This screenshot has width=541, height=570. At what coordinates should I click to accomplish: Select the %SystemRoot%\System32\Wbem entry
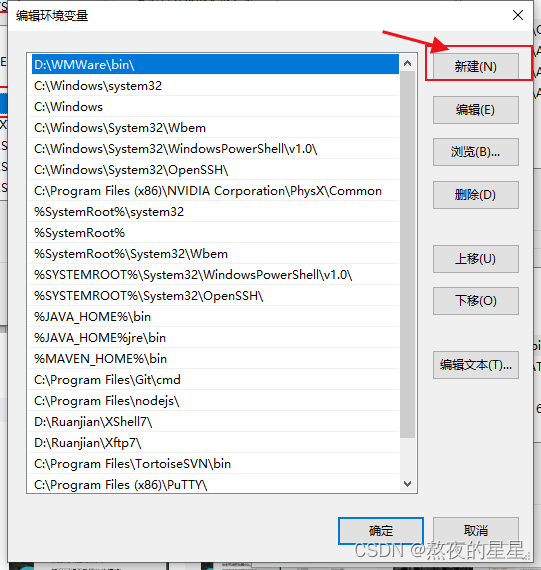point(214,254)
